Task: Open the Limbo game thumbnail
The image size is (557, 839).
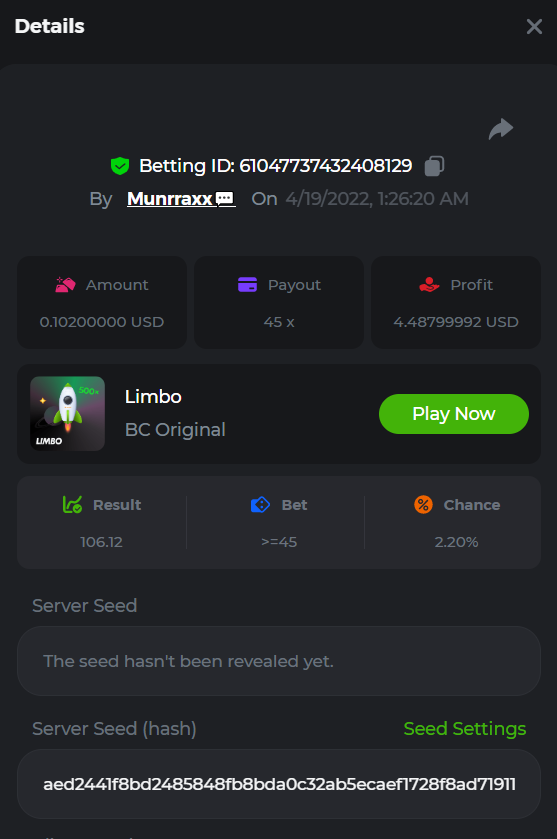Action: tap(67, 414)
